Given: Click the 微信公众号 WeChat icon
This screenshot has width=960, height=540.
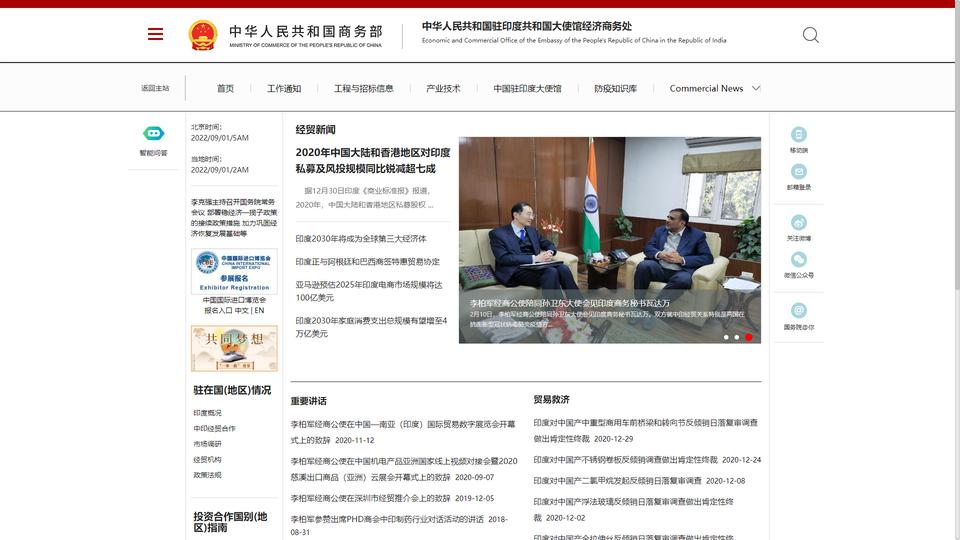Looking at the screenshot, I should (798, 260).
